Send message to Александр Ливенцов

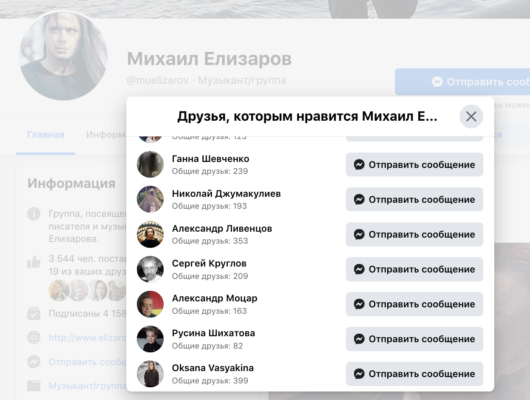coord(414,234)
